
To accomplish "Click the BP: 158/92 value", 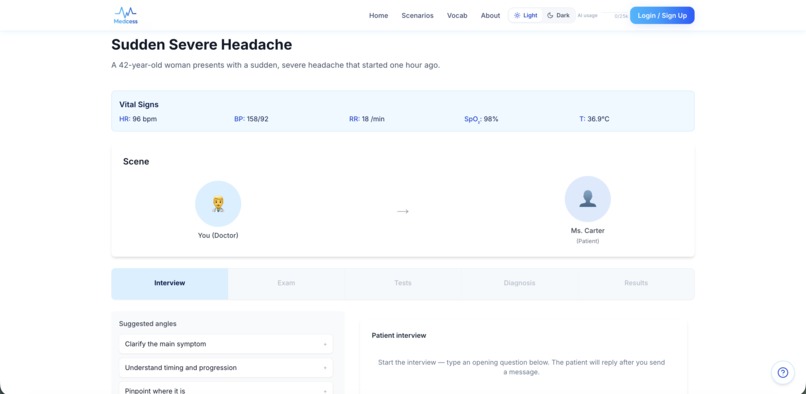I will (251, 119).
